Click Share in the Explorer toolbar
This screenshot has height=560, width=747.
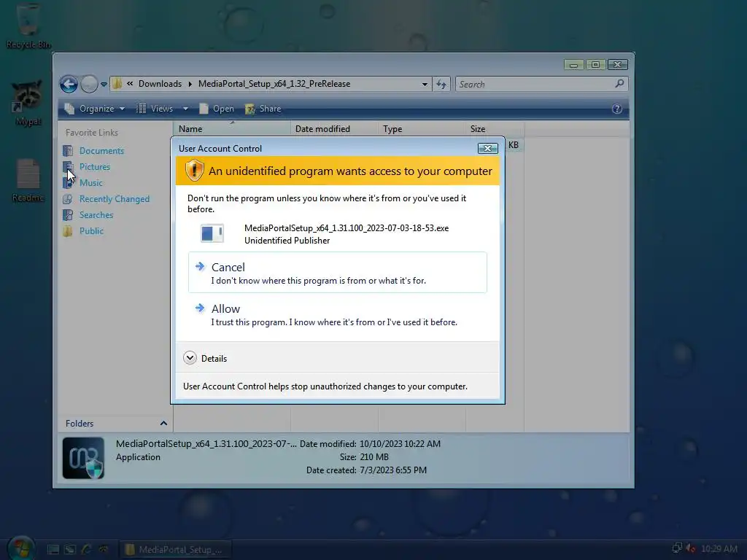(263, 109)
